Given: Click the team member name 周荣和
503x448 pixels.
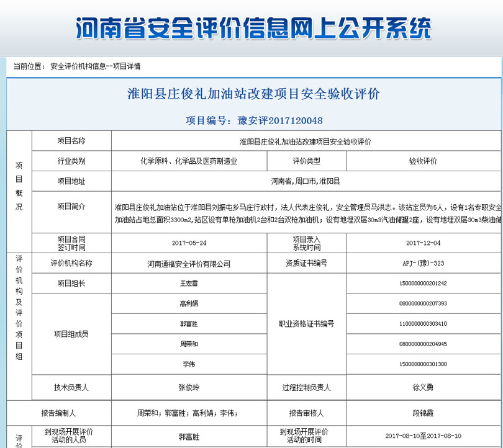Looking at the screenshot, I should coord(189,344).
